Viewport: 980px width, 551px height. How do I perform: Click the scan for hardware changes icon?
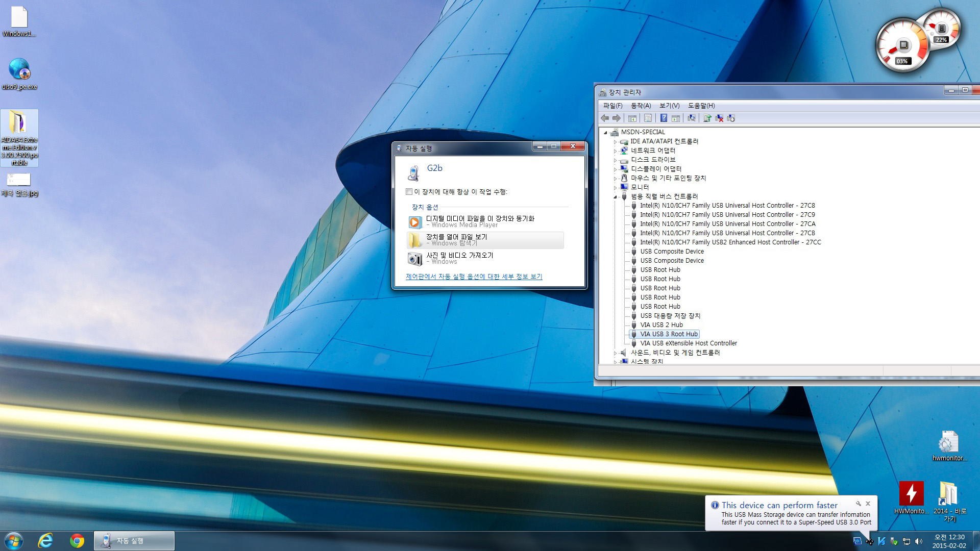[692, 118]
